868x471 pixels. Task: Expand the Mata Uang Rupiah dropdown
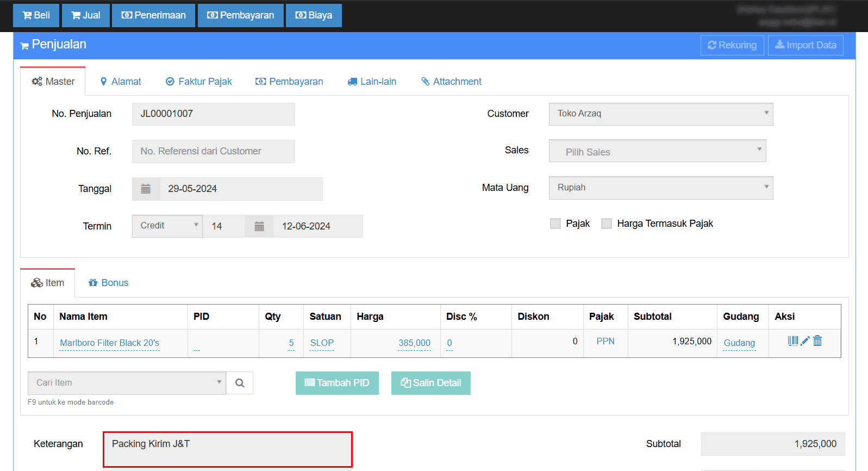click(x=660, y=188)
